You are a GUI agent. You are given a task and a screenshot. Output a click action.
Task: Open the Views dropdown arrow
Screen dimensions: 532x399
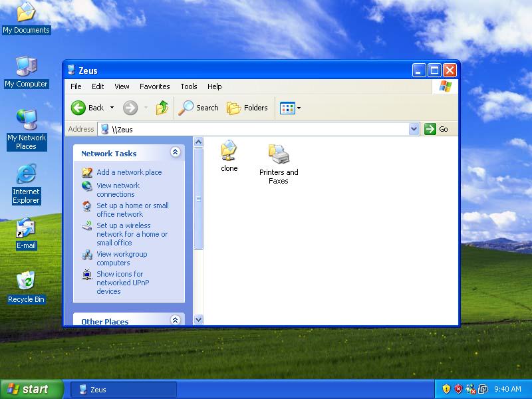click(x=299, y=108)
